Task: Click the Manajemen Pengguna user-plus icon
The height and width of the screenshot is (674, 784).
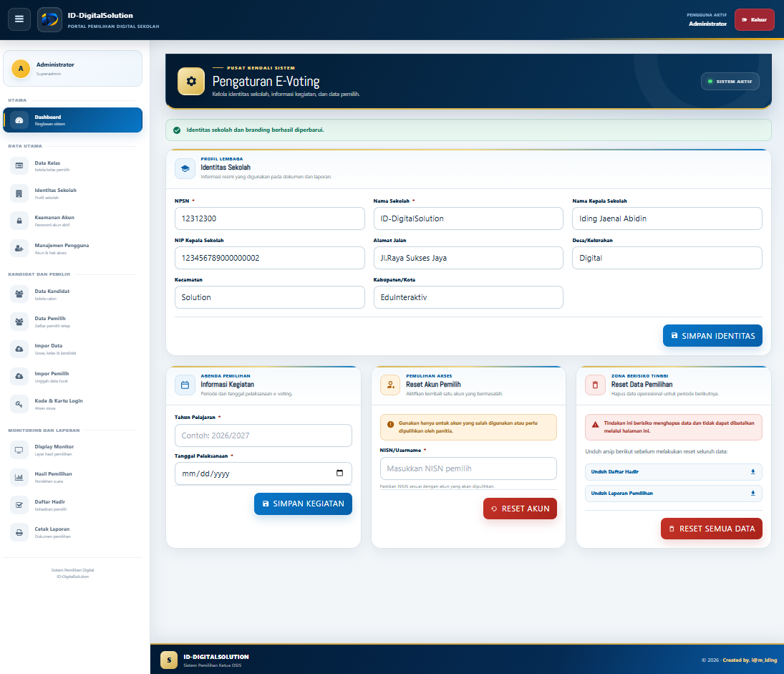Action: [x=19, y=249]
